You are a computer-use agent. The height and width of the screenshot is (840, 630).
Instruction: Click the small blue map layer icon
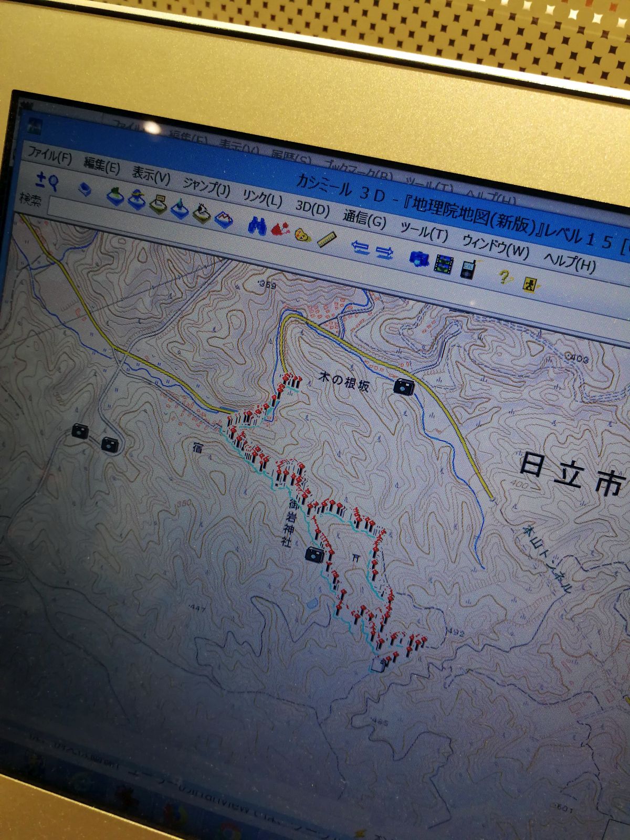84,189
